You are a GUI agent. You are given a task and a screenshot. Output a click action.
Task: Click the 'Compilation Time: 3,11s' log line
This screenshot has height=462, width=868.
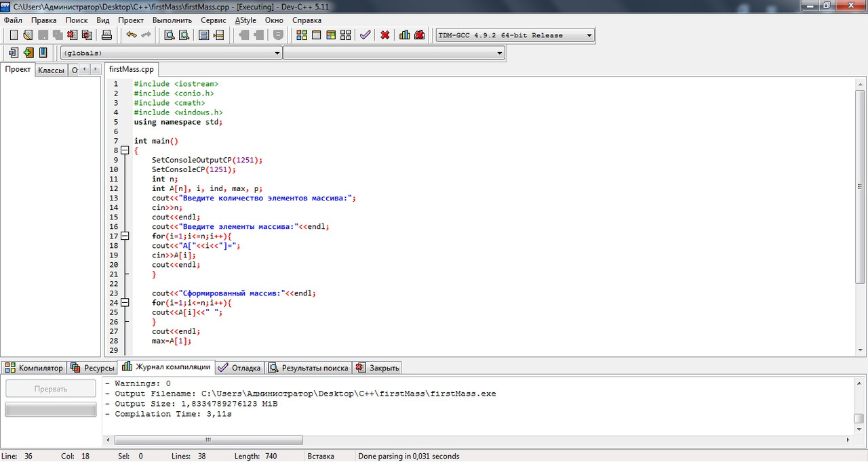coord(168,414)
